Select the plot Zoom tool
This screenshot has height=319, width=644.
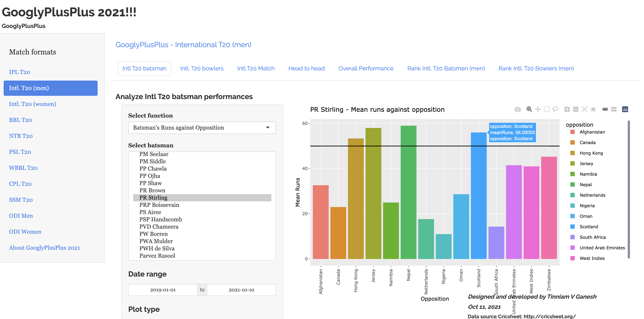tap(529, 109)
